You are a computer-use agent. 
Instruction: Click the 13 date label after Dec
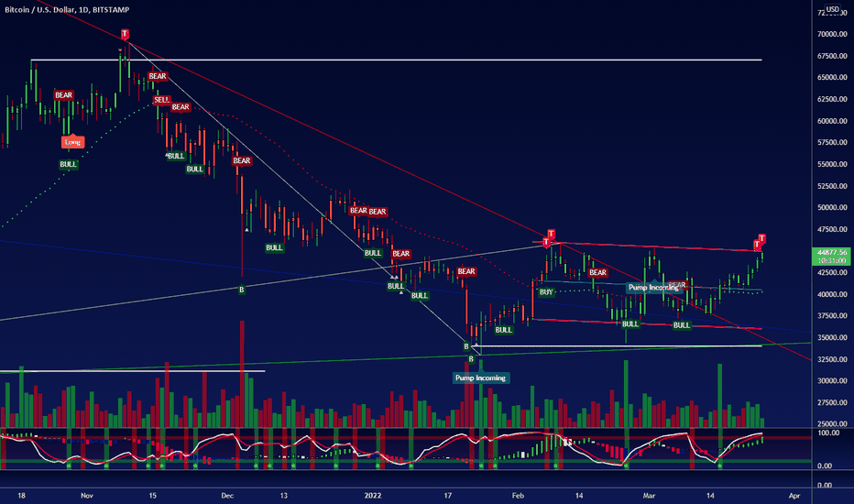pyautogui.click(x=284, y=495)
